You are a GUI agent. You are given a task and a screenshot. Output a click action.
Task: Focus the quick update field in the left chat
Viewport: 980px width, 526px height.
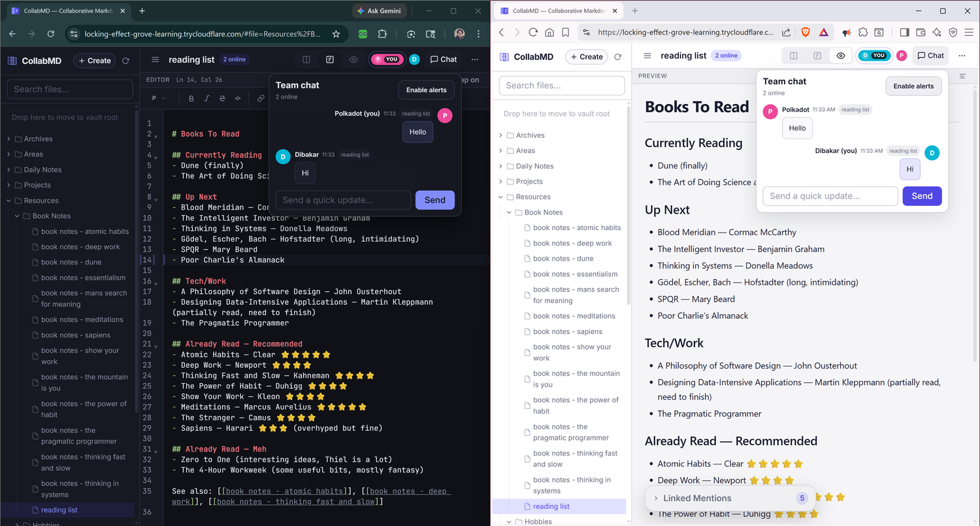(x=344, y=200)
